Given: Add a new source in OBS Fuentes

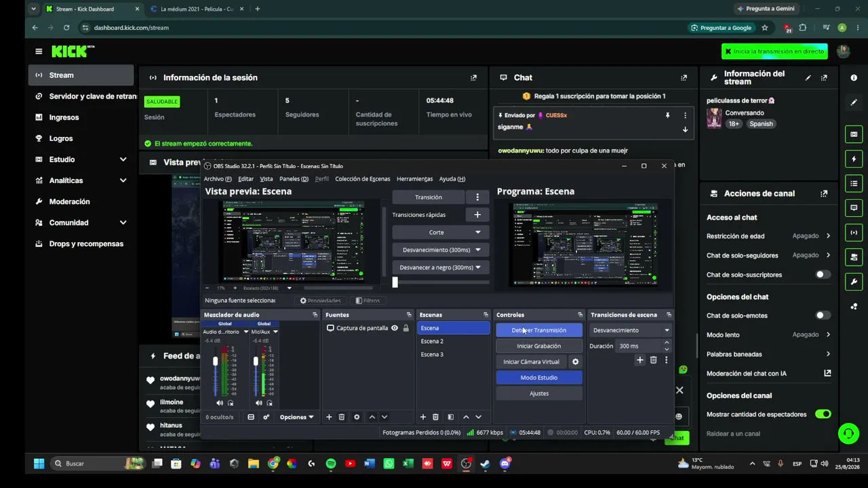Looking at the screenshot, I should coord(329,417).
